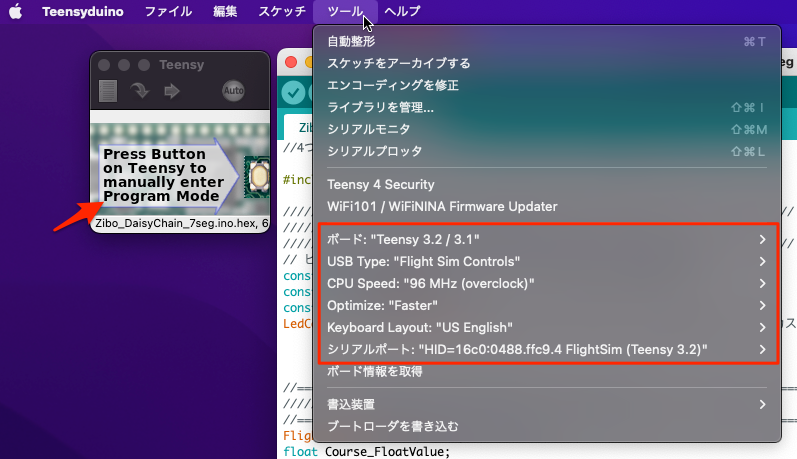797x459 pixels.
Task: Click Program arrow icon in Teensy window
Action: [x=139, y=91]
